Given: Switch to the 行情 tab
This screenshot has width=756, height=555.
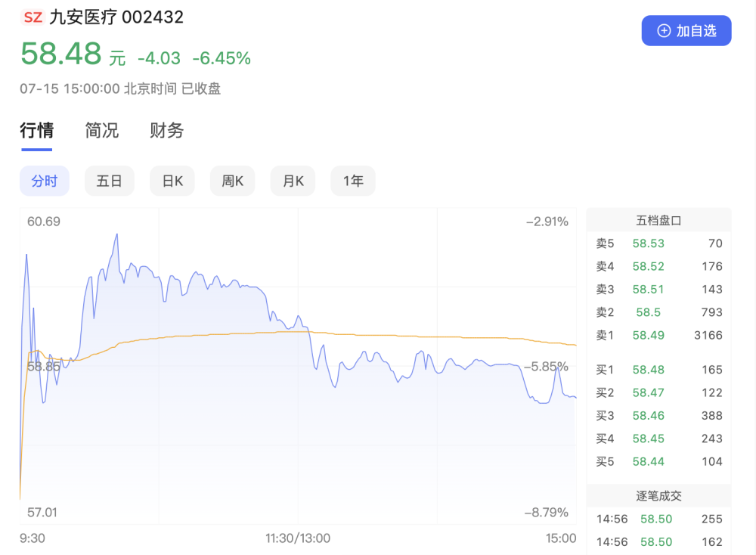Looking at the screenshot, I should tap(36, 130).
